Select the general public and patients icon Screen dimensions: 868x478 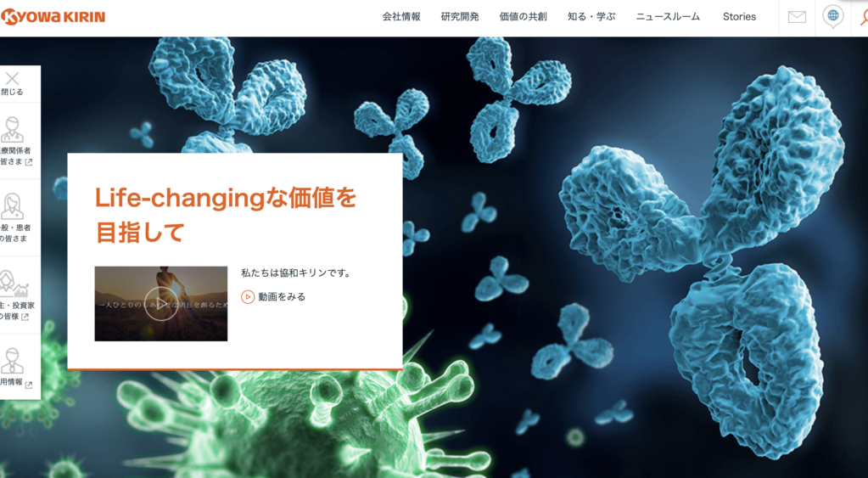pyautogui.click(x=12, y=206)
